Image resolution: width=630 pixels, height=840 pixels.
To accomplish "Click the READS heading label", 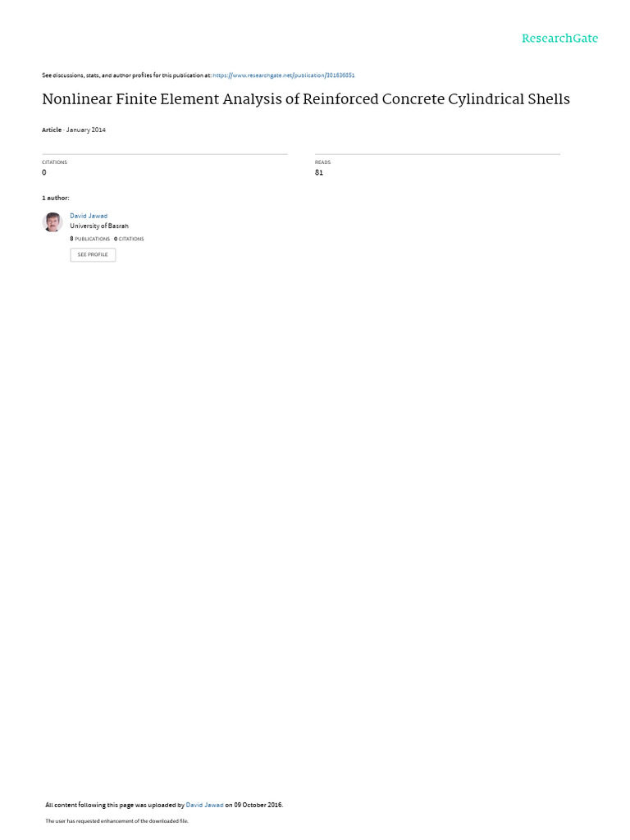I will pos(322,162).
